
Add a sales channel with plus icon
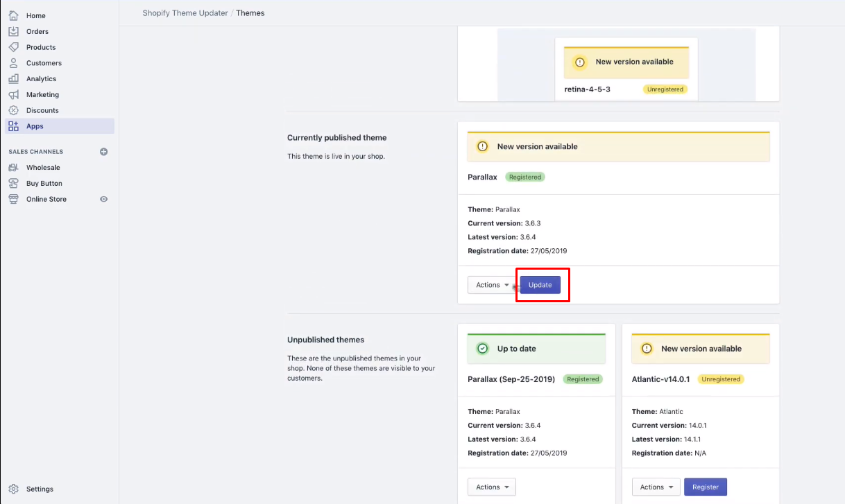[104, 152]
